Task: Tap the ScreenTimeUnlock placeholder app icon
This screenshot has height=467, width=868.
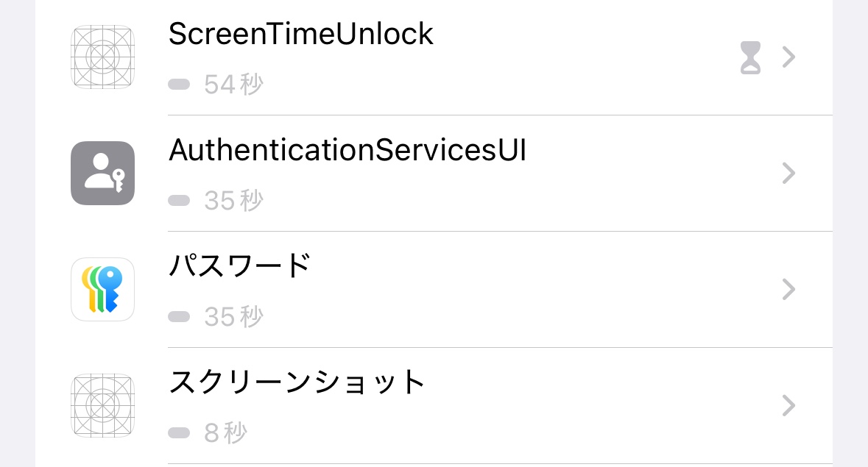Action: pyautogui.click(x=102, y=57)
